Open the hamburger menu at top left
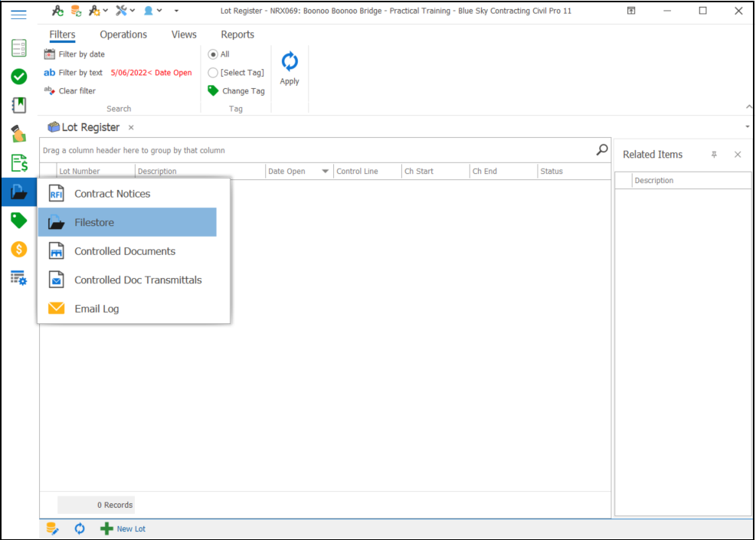 pos(19,15)
